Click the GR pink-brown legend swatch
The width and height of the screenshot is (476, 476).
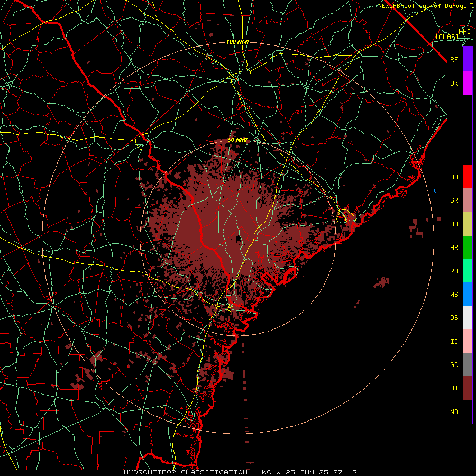[x=467, y=200]
